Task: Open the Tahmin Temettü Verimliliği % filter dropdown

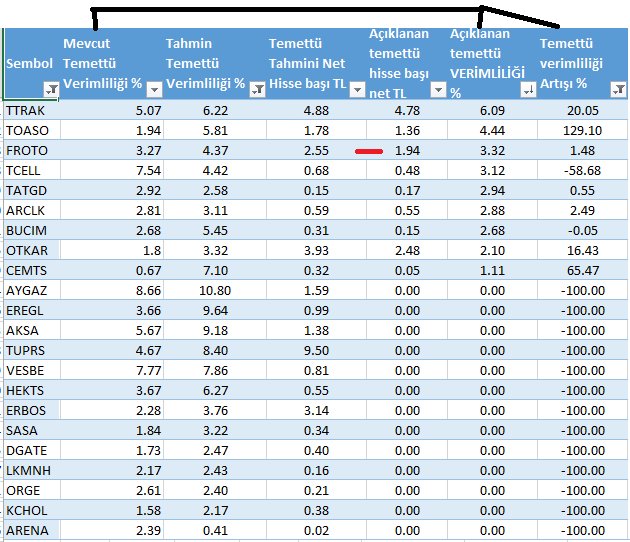Action: tap(257, 90)
